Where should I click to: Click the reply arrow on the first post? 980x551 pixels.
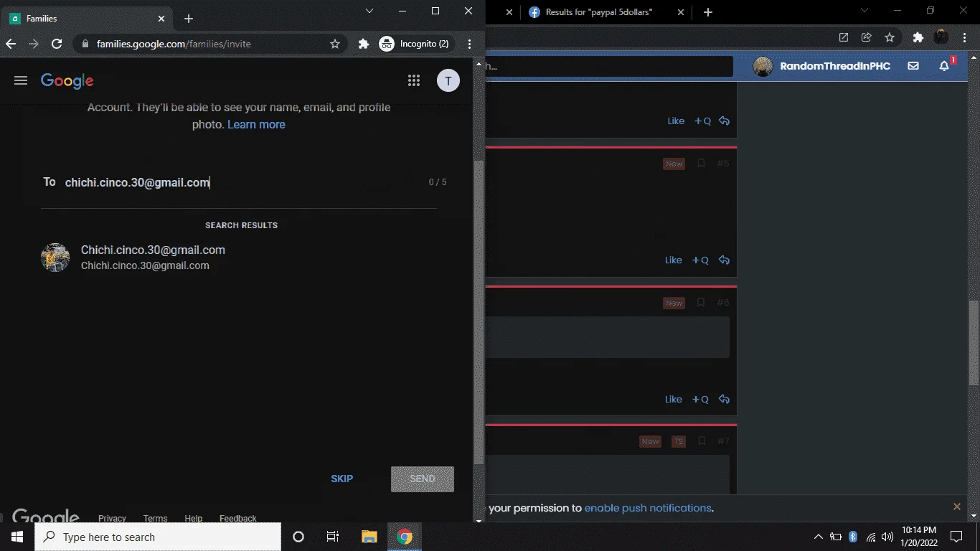point(725,121)
